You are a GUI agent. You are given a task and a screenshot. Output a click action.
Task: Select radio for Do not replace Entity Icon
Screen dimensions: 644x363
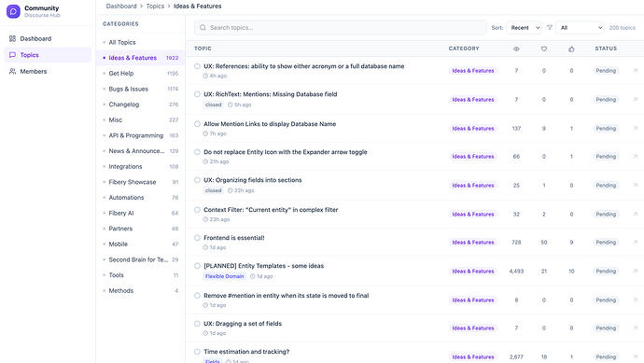tap(197, 152)
